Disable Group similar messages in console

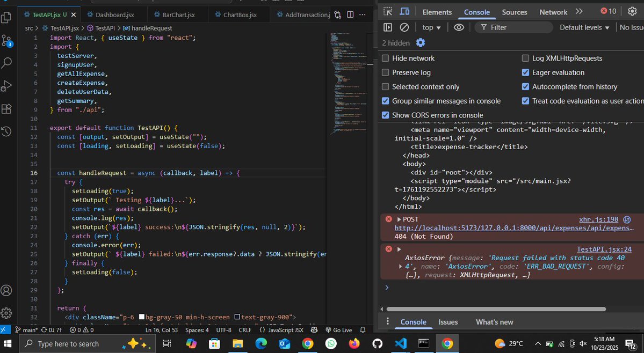point(385,101)
